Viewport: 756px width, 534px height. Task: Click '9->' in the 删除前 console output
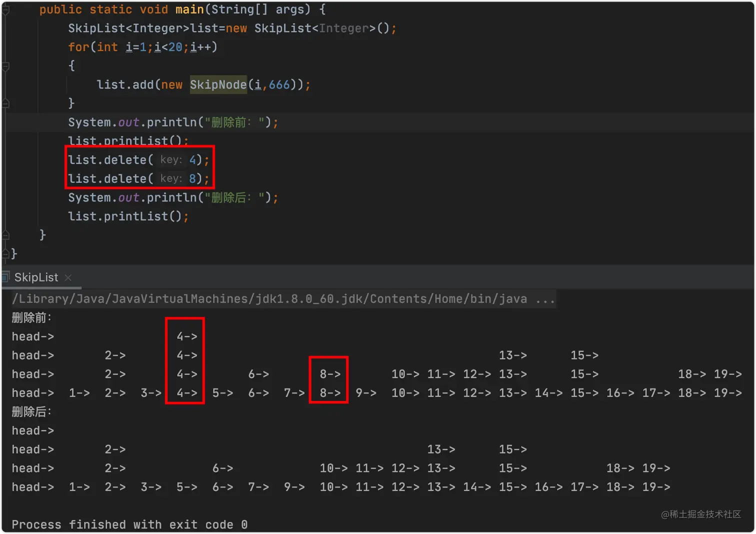366,393
